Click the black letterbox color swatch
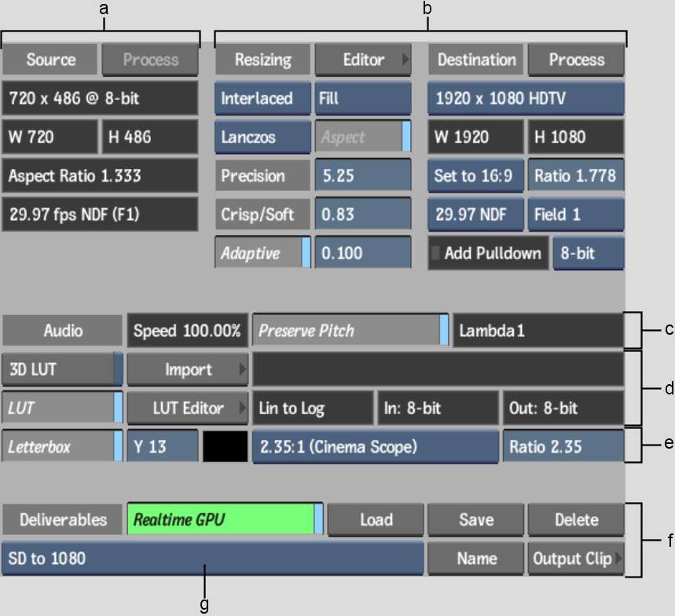The image size is (675, 616). coord(225,447)
